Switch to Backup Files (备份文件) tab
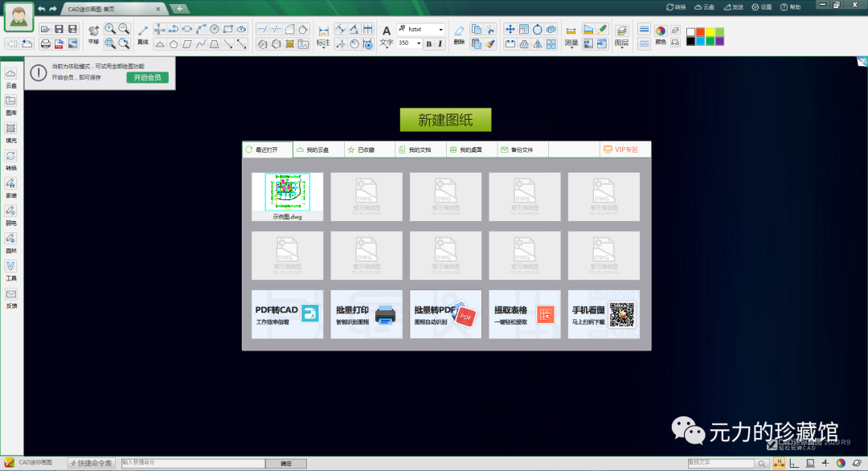 pos(523,149)
